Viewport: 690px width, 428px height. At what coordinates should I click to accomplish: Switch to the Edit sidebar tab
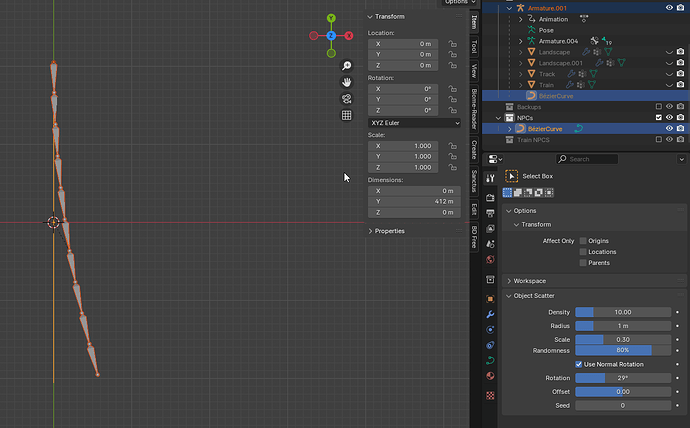pyautogui.click(x=474, y=209)
